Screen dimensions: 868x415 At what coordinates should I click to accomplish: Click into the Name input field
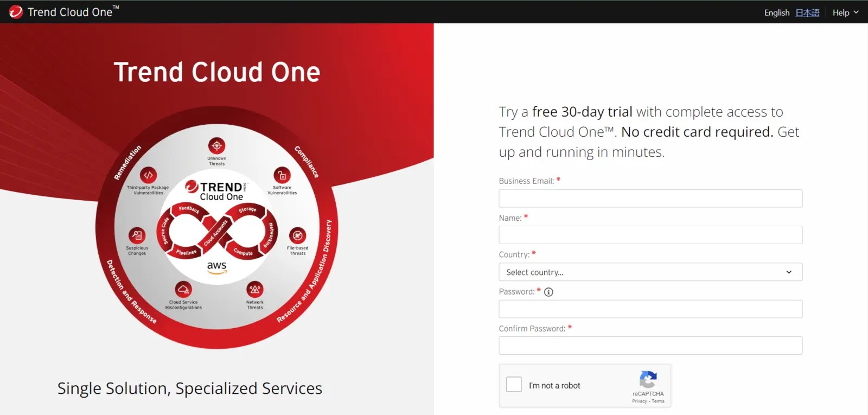(x=650, y=235)
